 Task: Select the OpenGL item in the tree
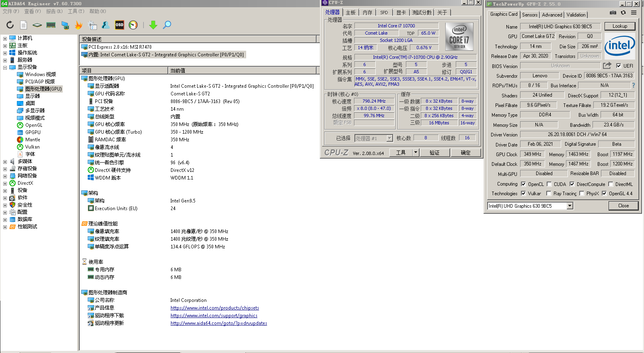coord(33,125)
